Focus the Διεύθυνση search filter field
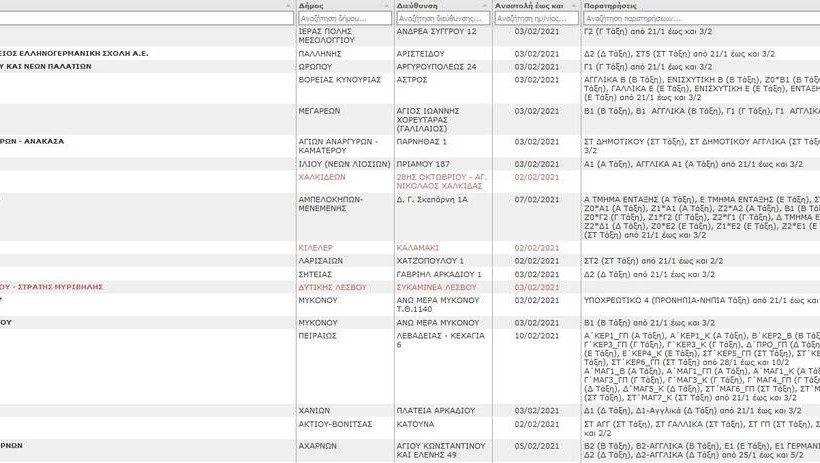 442,18
